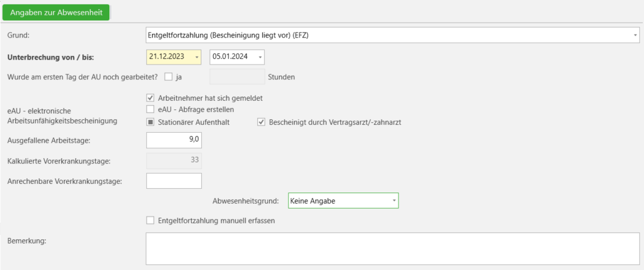
Task: Click the Ausgefallene Arbeitstage field with 9,0
Action: click(174, 140)
